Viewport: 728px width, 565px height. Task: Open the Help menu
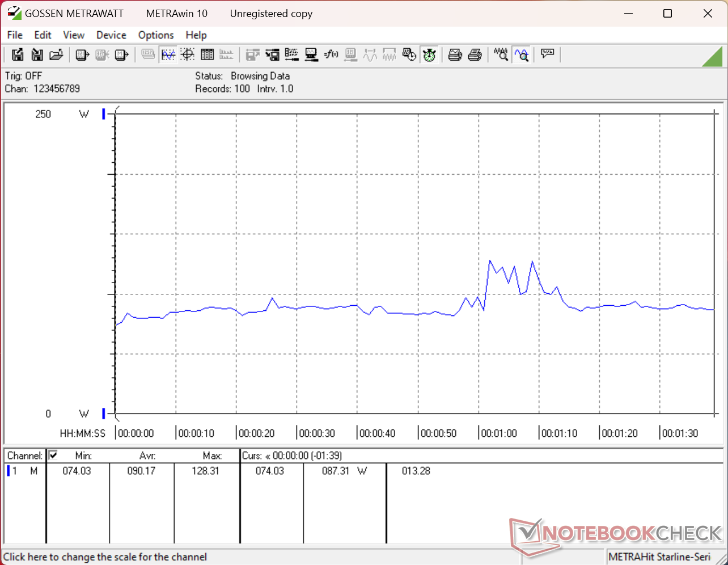point(196,35)
